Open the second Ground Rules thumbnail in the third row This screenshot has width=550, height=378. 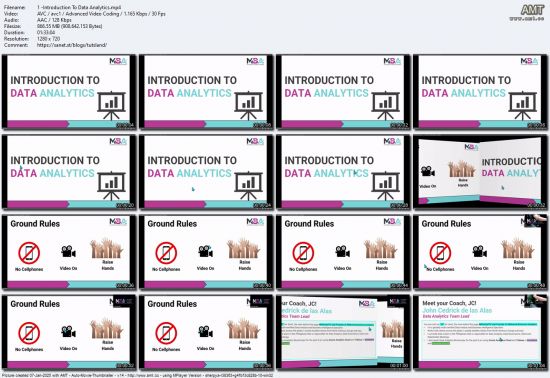pyautogui.click(x=206, y=252)
